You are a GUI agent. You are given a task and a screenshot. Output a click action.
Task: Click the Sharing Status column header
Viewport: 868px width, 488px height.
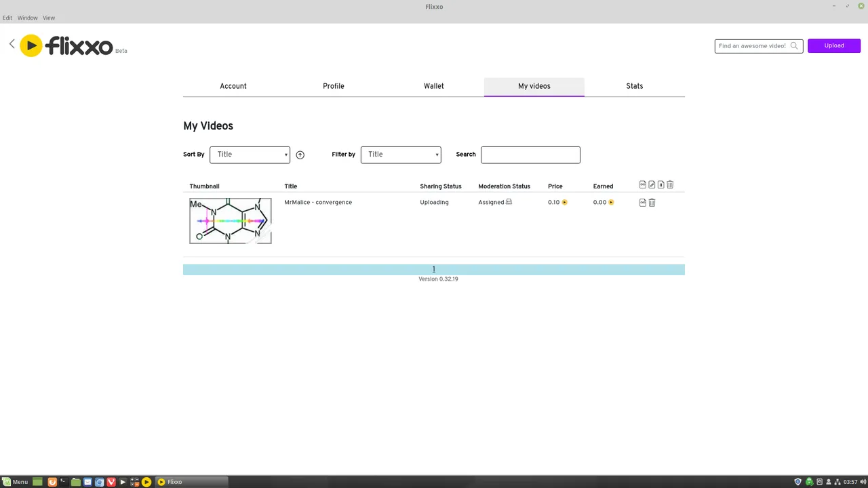441,186
